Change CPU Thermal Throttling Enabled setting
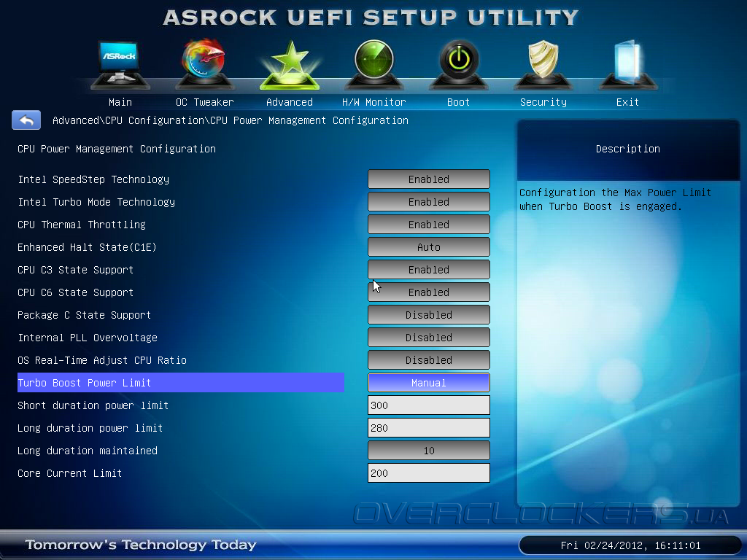This screenshot has width=747, height=560. tap(429, 225)
